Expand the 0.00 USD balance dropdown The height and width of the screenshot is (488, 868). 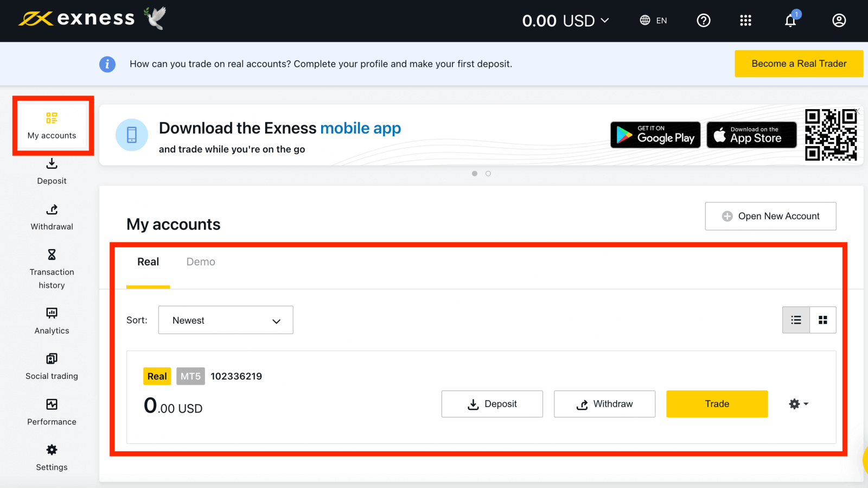coord(566,21)
